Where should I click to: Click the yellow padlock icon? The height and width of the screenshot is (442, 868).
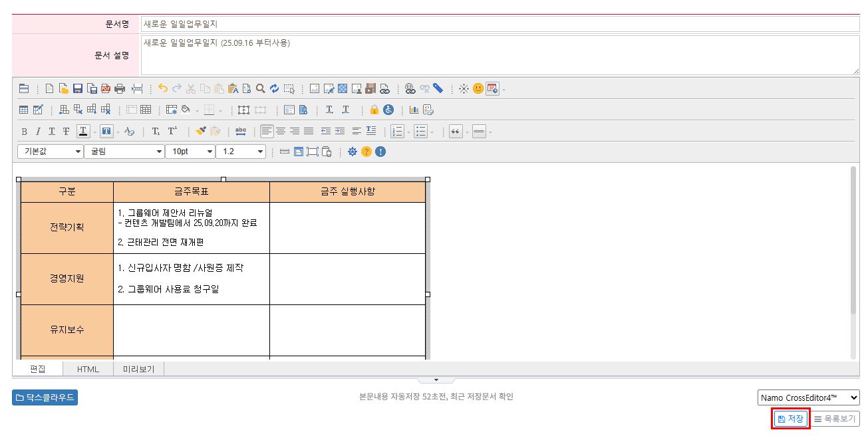374,110
